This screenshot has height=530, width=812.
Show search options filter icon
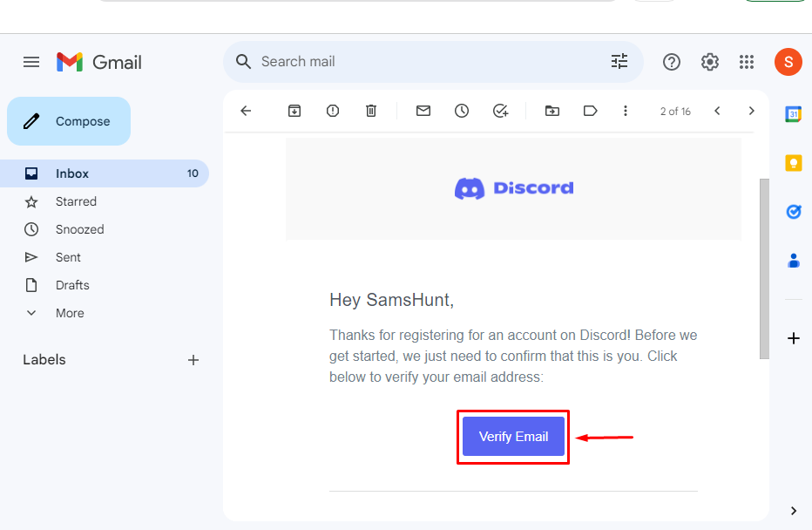click(619, 62)
